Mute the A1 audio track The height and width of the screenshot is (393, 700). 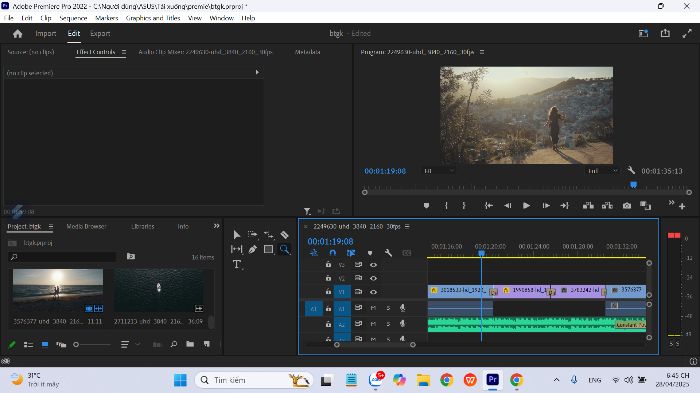click(373, 308)
